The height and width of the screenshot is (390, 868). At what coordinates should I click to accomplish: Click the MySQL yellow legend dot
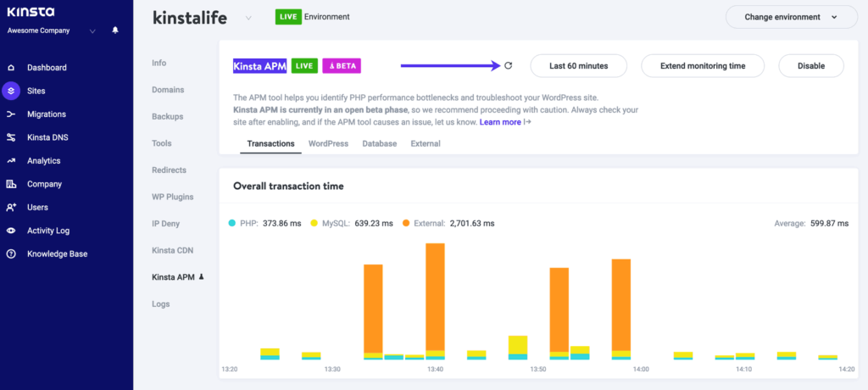point(314,223)
